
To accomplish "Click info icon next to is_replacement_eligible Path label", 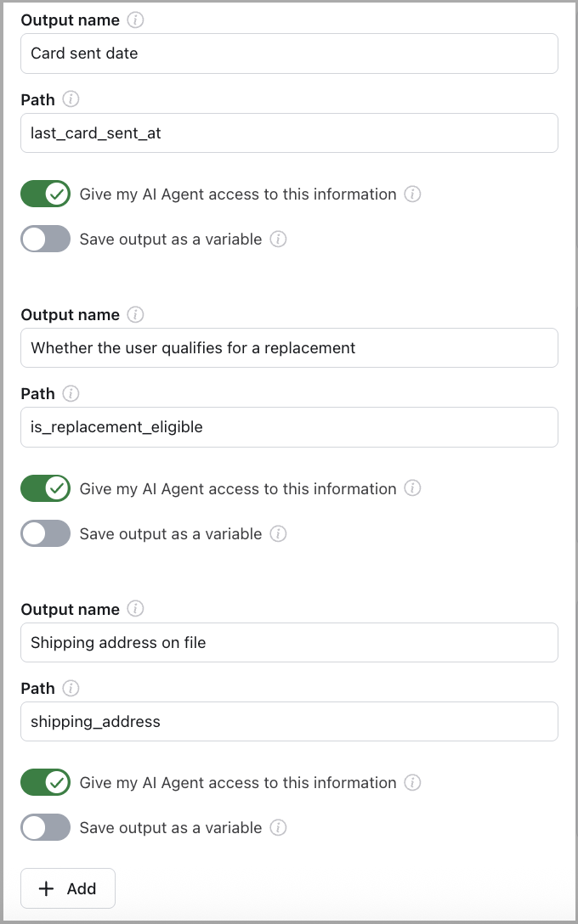I will click(x=71, y=394).
